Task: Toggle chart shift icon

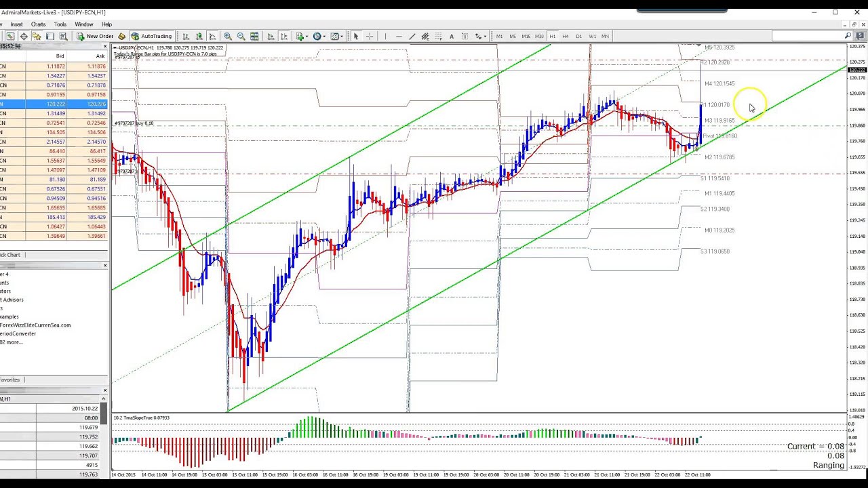Action: (x=284, y=36)
